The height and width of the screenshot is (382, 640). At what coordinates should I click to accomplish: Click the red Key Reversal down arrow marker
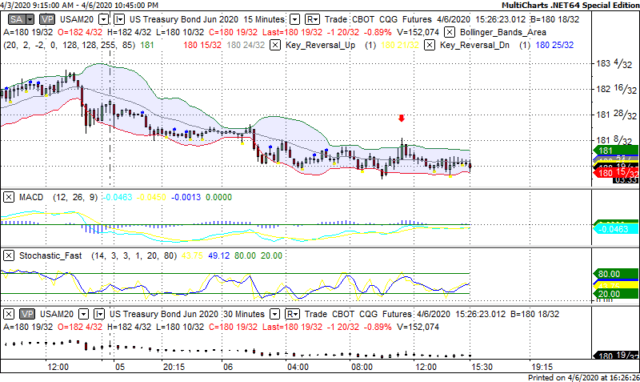click(402, 118)
